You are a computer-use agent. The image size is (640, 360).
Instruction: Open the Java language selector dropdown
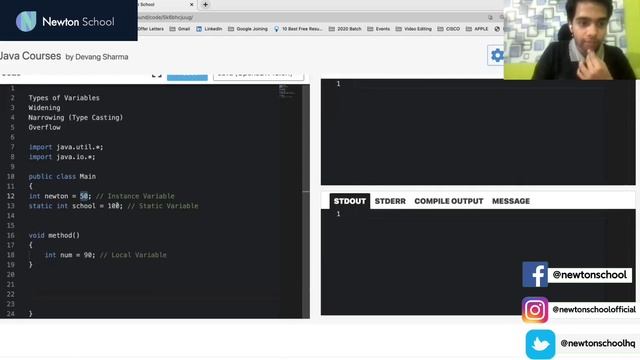click(258, 76)
